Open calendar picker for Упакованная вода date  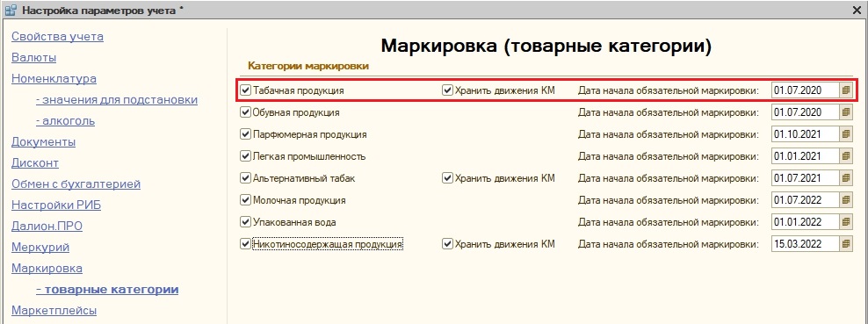pos(846,222)
